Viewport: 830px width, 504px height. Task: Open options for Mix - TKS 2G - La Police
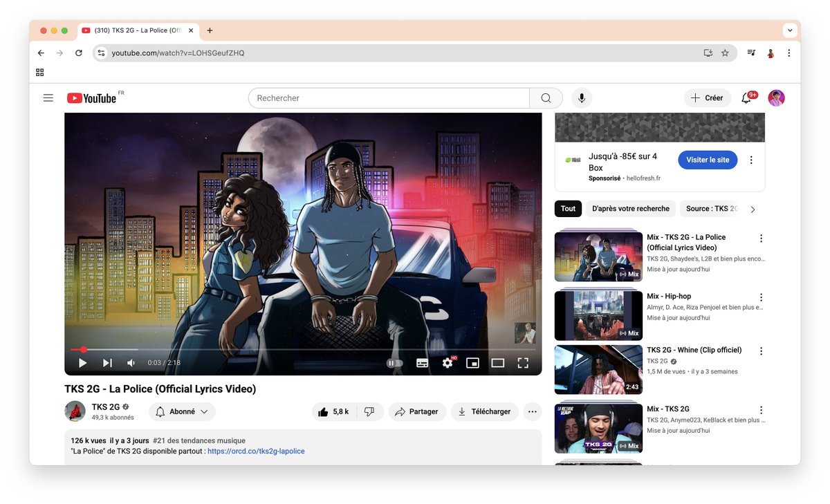click(x=761, y=239)
